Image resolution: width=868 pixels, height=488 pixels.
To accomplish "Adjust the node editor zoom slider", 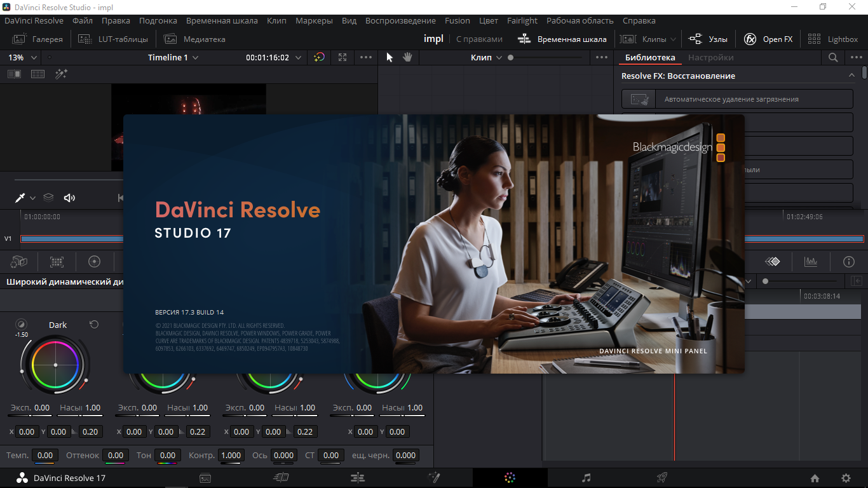I will tap(545, 57).
